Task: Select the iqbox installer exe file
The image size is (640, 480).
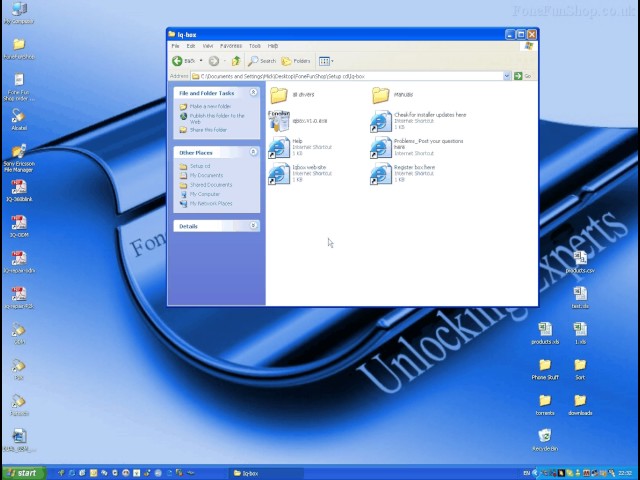Action: [298, 121]
